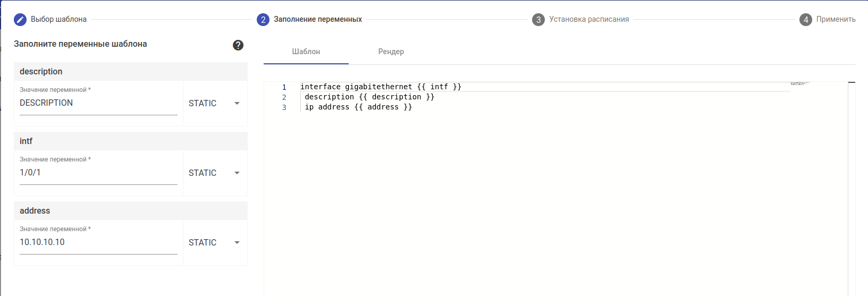Click line 1 of the template code
This screenshot has height=296, width=868.
tap(381, 87)
